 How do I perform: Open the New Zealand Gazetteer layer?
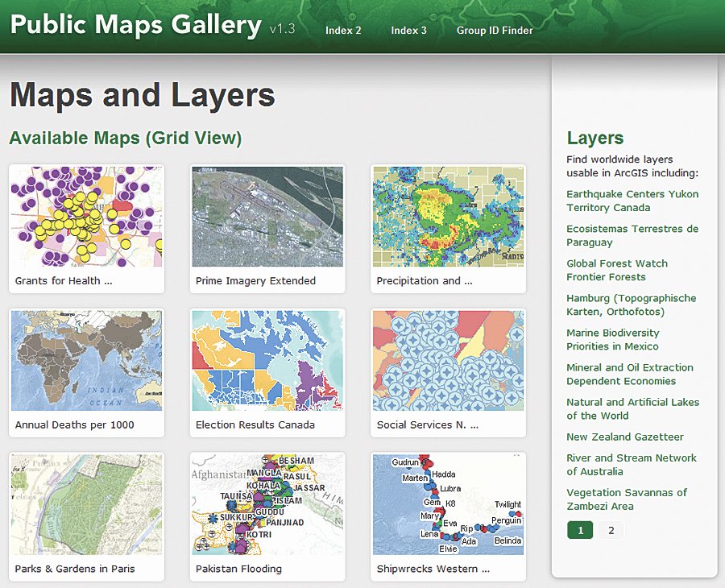[625, 437]
